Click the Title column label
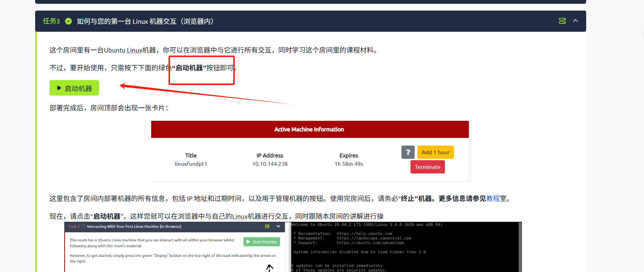Image resolution: width=644 pixels, height=272 pixels. [x=191, y=155]
